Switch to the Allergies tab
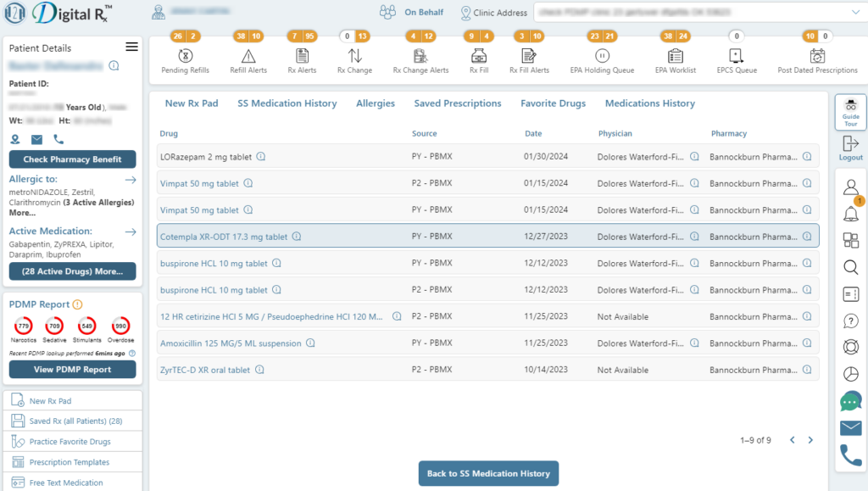Viewport: 868px width, 491px height. [376, 103]
